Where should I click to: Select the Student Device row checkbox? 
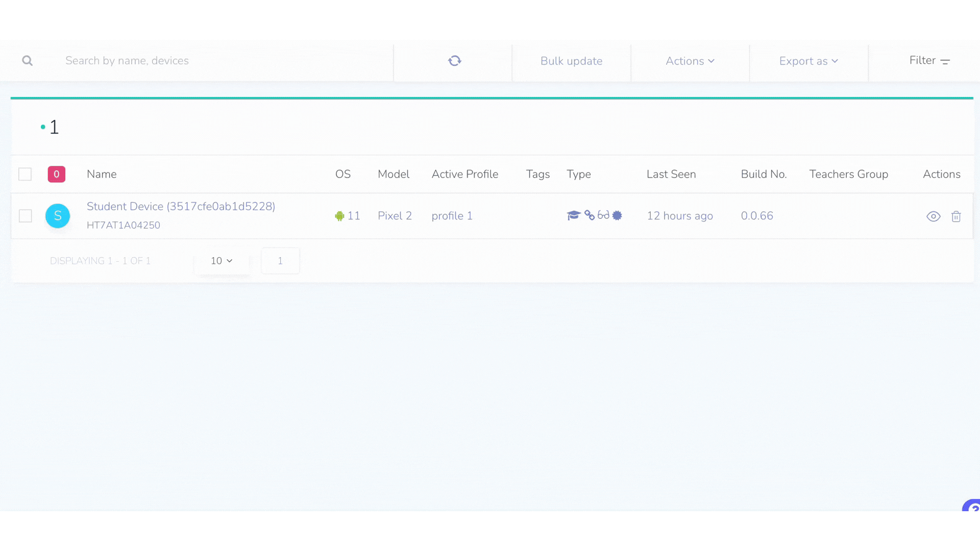coord(26,216)
